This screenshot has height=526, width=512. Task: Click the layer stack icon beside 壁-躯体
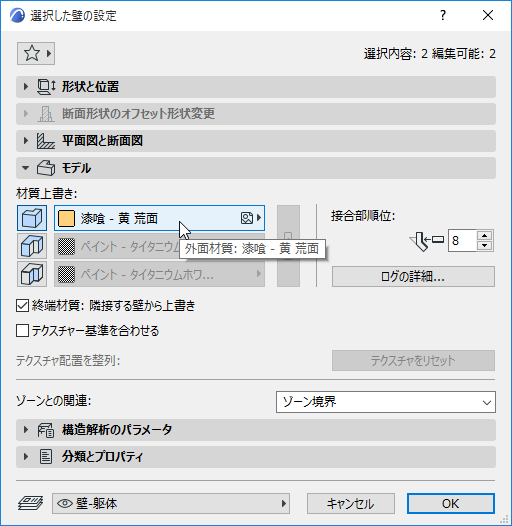coord(31,503)
